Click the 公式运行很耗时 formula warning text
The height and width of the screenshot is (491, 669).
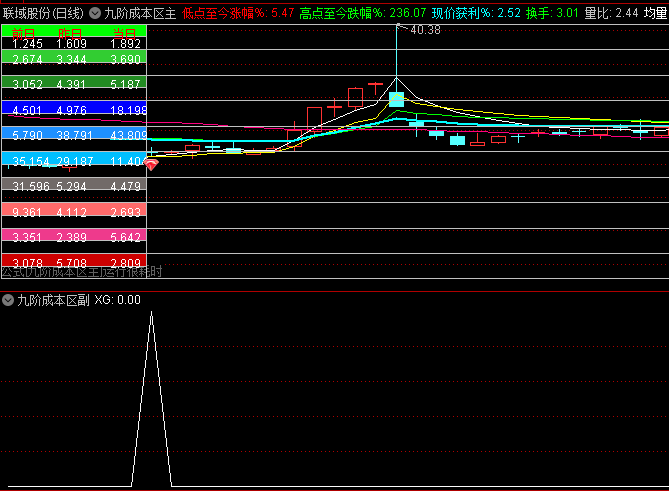pos(80,272)
